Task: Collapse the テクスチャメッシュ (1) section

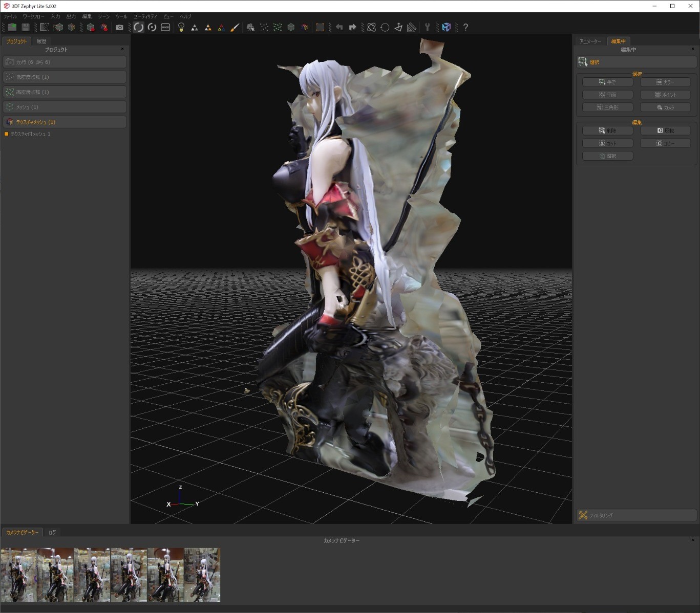Action: pos(65,122)
